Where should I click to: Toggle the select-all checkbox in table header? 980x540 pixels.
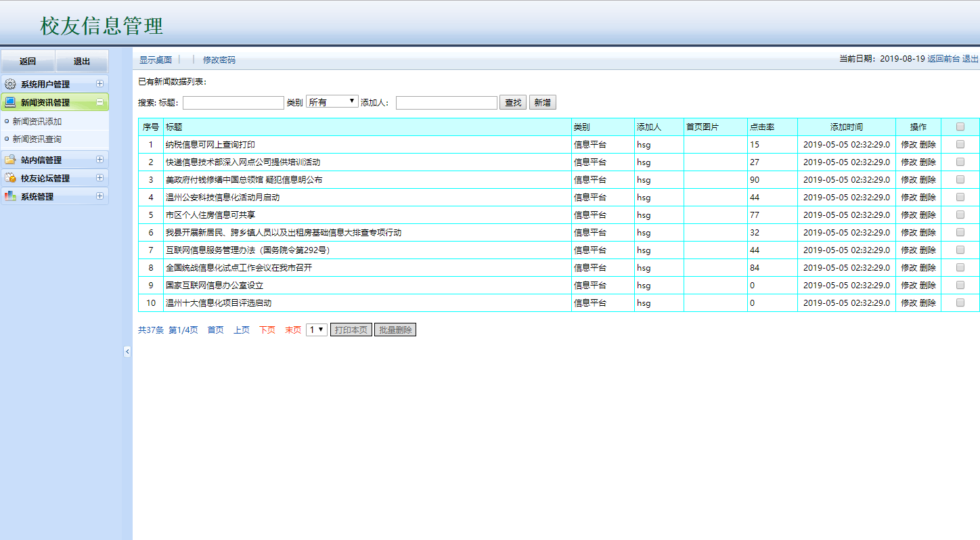pos(959,126)
